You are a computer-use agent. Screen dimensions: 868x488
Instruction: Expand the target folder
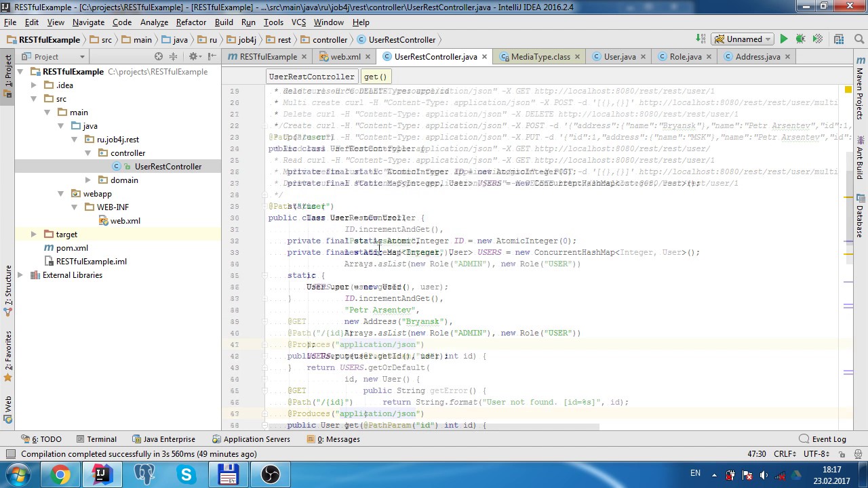coord(34,235)
